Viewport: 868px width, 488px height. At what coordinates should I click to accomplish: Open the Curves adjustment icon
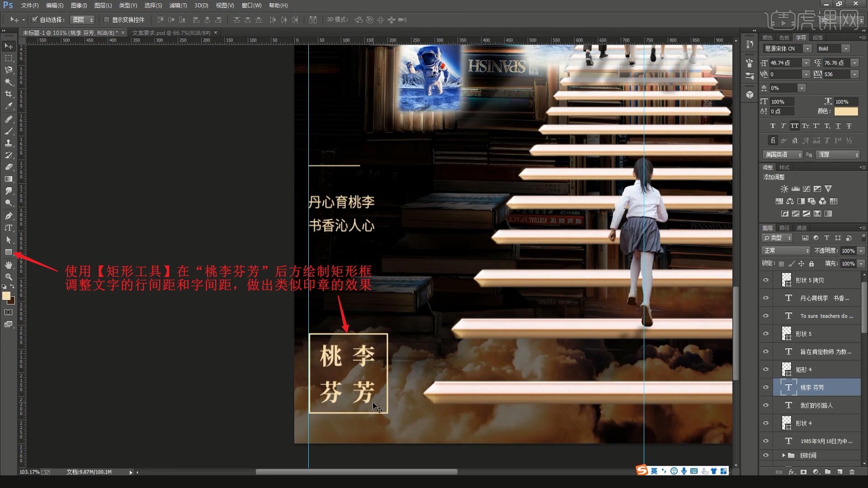click(806, 188)
